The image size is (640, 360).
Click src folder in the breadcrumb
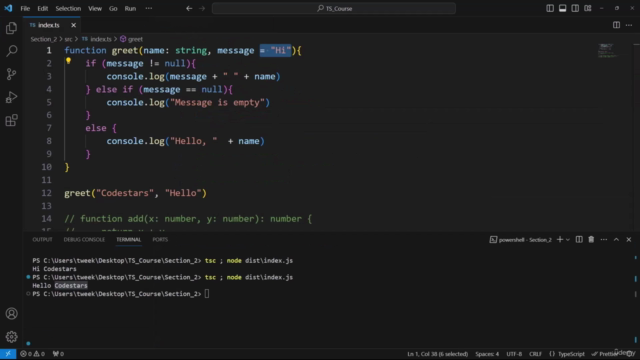point(68,39)
